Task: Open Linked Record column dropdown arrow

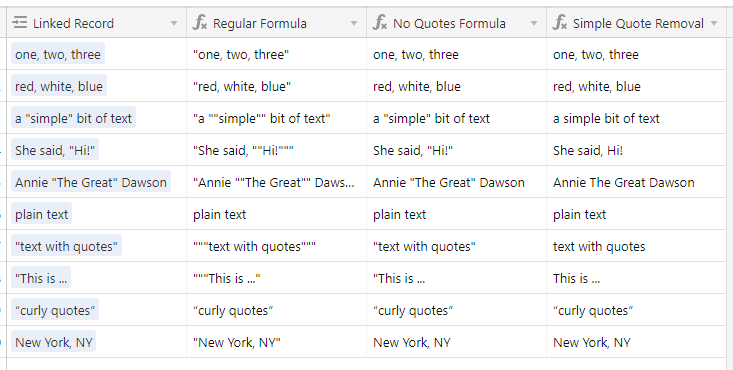Action: point(174,23)
